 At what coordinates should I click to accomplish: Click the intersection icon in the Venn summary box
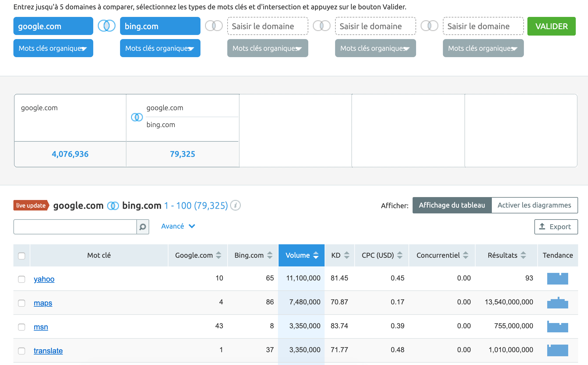(137, 117)
